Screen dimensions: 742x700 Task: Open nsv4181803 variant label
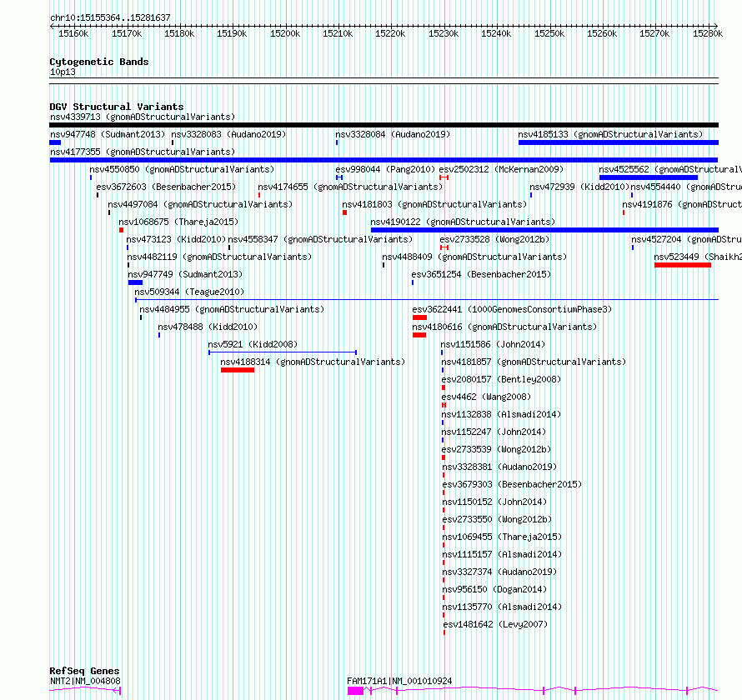pyautogui.click(x=434, y=204)
